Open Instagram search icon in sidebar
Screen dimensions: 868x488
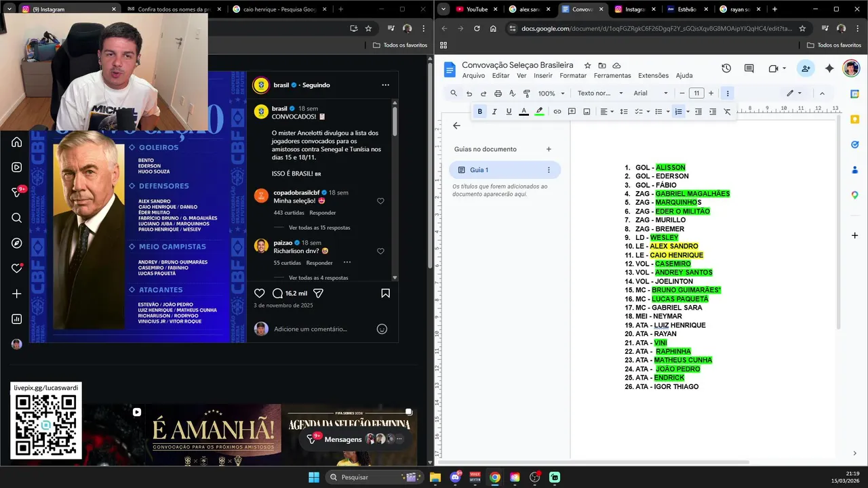pyautogui.click(x=17, y=218)
